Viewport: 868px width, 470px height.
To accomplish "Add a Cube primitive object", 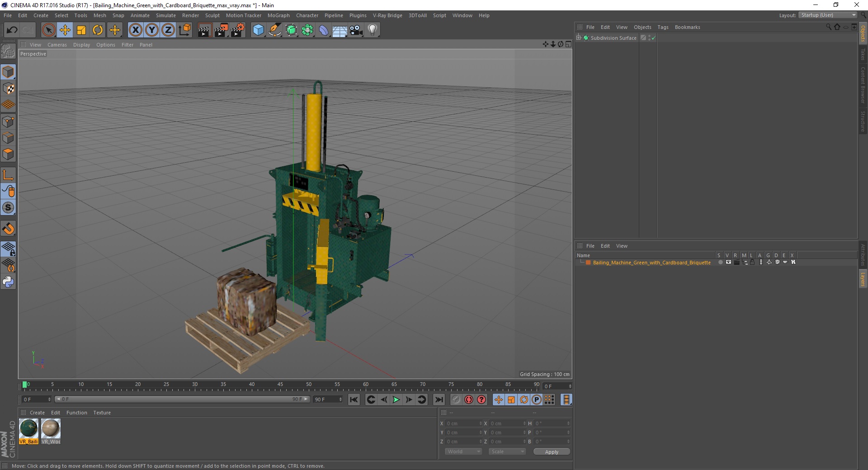I will pyautogui.click(x=258, y=30).
